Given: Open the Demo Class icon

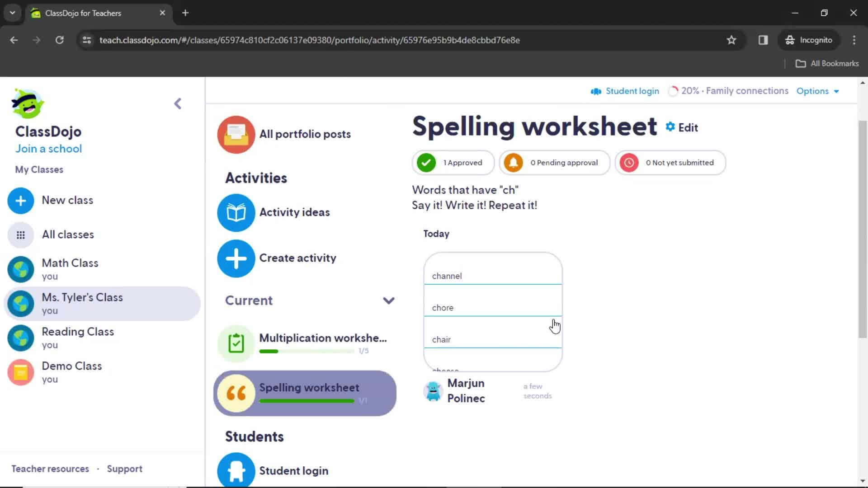Looking at the screenshot, I should (x=21, y=372).
